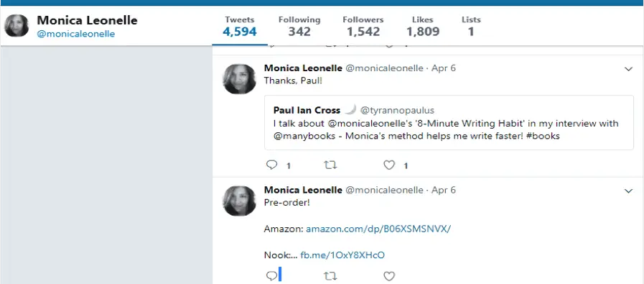This screenshot has height=284, width=644.
Task: Like the 'Thanks, Paul!' tweet
Action: (389, 165)
